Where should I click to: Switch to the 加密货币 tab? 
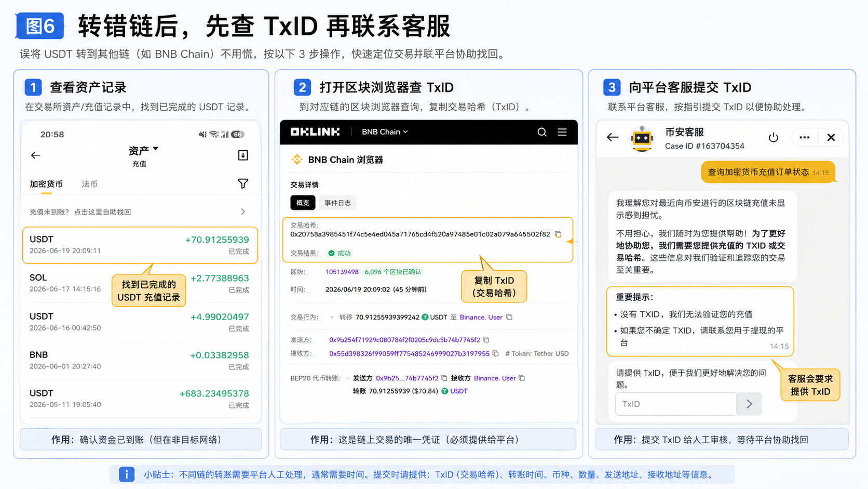(46, 184)
